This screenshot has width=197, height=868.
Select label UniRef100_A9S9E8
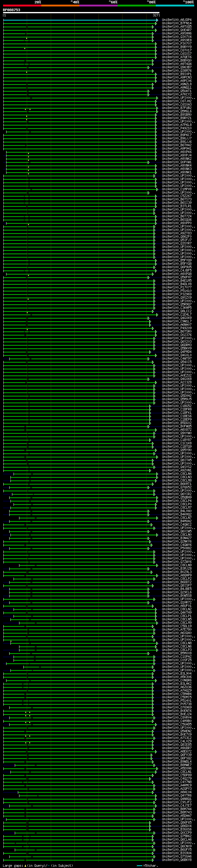177,40
